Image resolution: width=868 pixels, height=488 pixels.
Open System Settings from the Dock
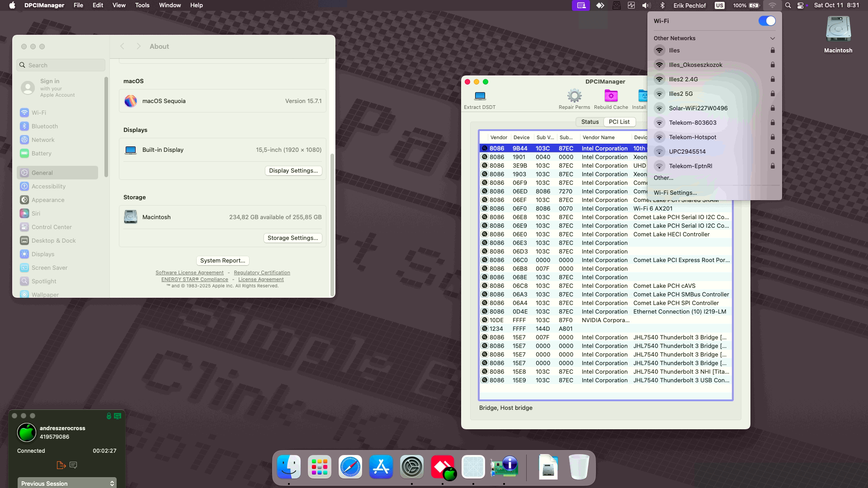click(412, 467)
